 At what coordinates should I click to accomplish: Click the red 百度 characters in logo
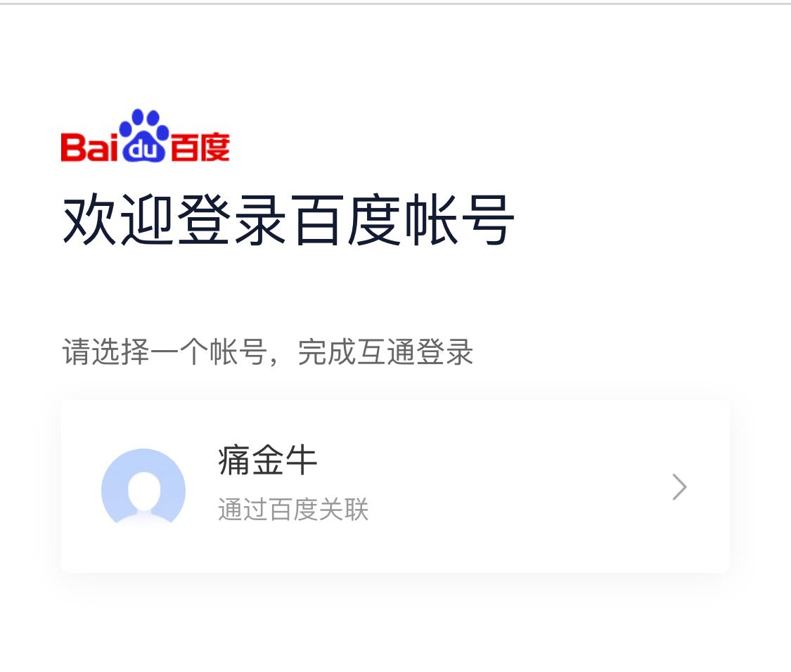coord(200,148)
